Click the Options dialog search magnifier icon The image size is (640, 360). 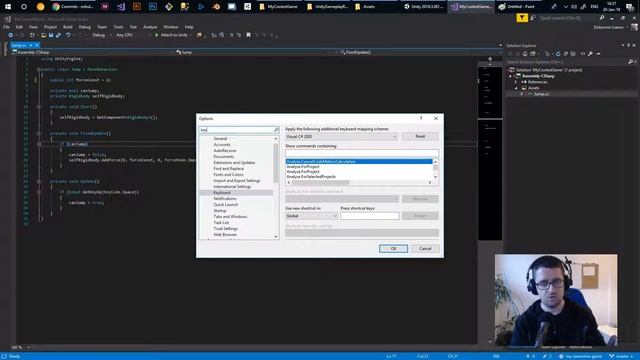pyautogui.click(x=276, y=130)
